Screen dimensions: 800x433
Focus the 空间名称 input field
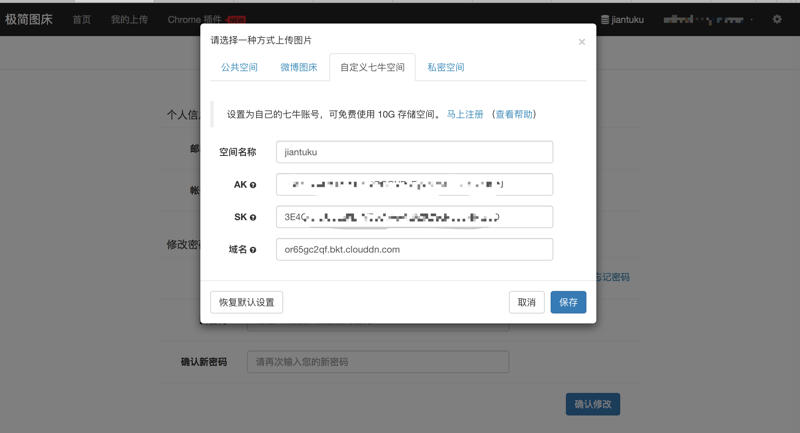click(414, 152)
